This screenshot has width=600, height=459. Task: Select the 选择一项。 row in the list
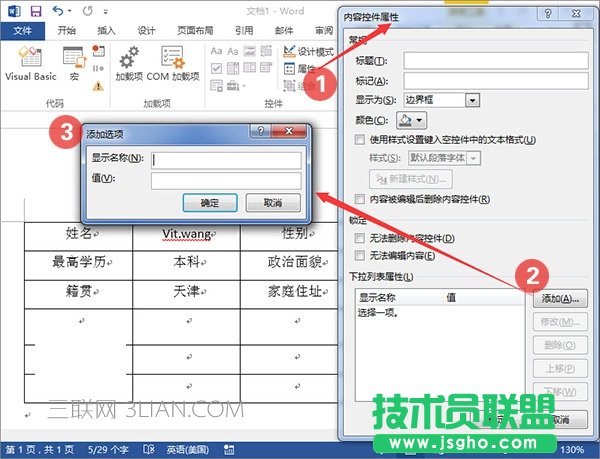[x=440, y=313]
